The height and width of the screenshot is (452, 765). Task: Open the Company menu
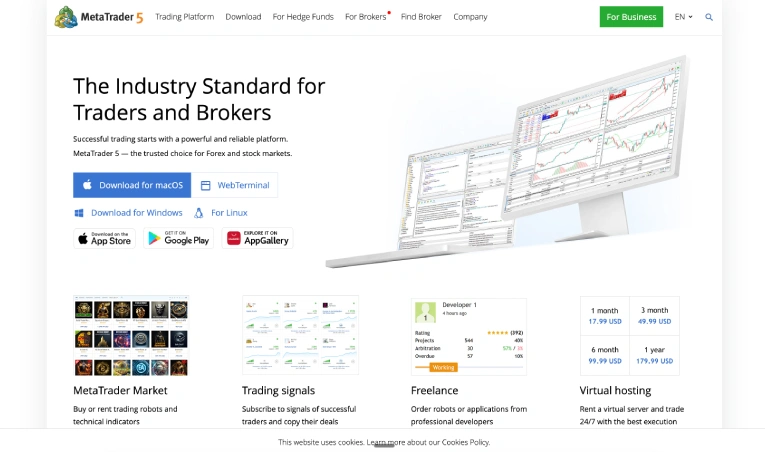470,17
